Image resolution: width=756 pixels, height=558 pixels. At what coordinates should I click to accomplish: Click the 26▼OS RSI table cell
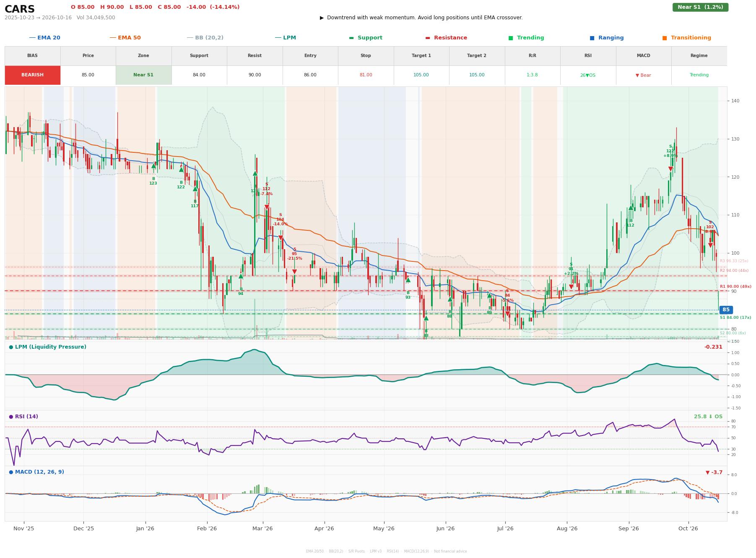pos(588,75)
